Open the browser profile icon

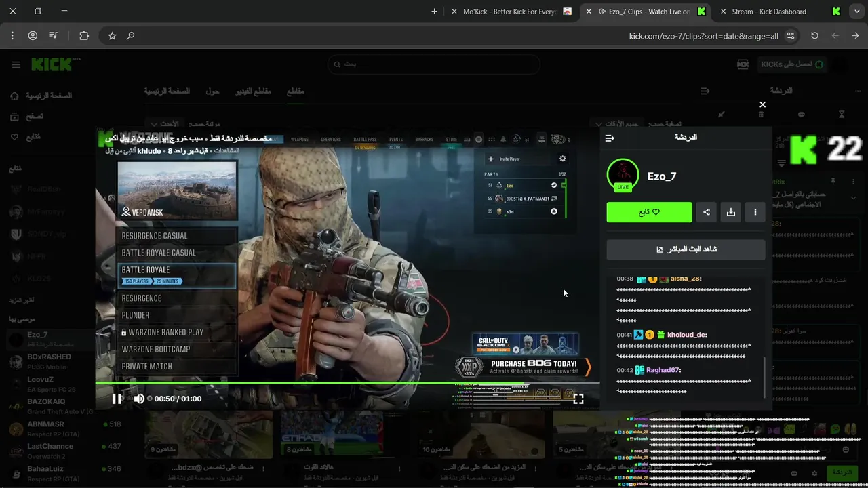click(x=33, y=35)
